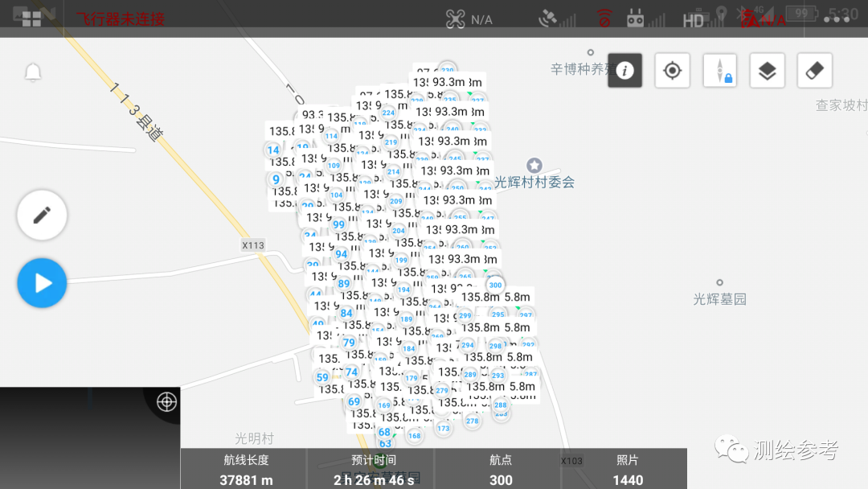Toggle map compass orientation lock
This screenshot has width=868, height=489.
(x=719, y=70)
